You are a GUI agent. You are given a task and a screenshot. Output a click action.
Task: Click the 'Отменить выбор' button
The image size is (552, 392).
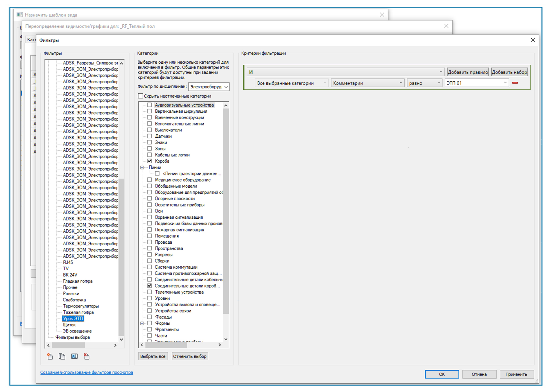click(190, 356)
